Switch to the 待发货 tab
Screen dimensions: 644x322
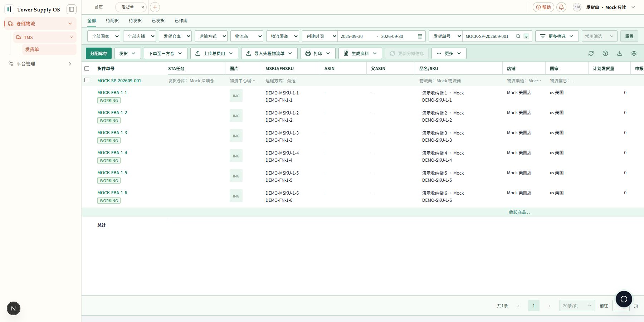pos(135,21)
